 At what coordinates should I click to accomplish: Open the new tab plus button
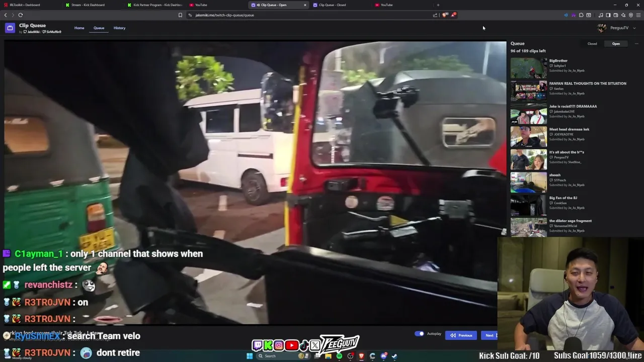click(x=438, y=5)
